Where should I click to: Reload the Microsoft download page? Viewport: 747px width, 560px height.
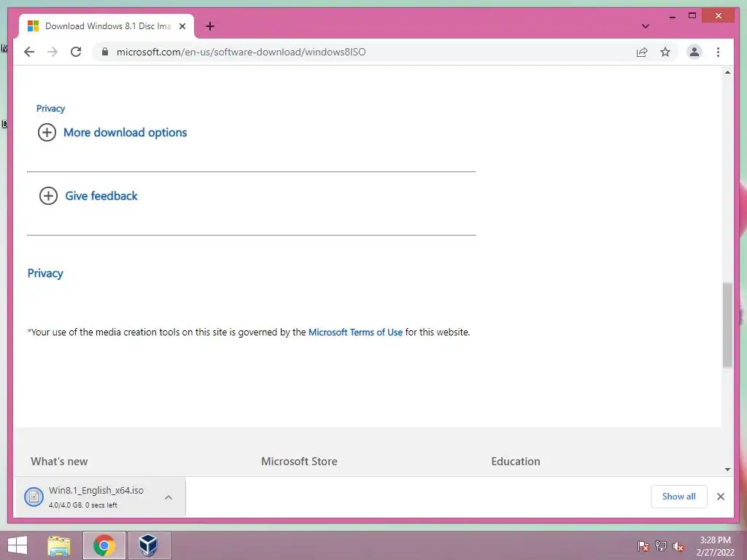[x=76, y=52]
